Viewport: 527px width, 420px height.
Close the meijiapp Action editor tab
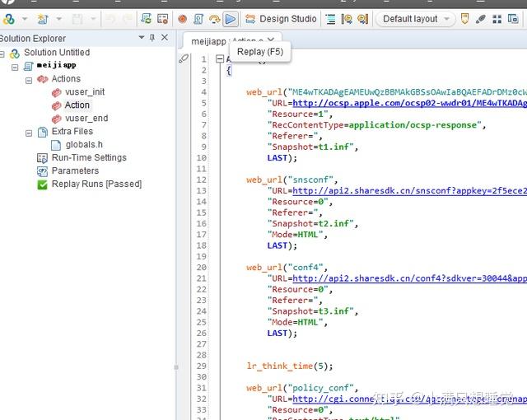click(273, 40)
